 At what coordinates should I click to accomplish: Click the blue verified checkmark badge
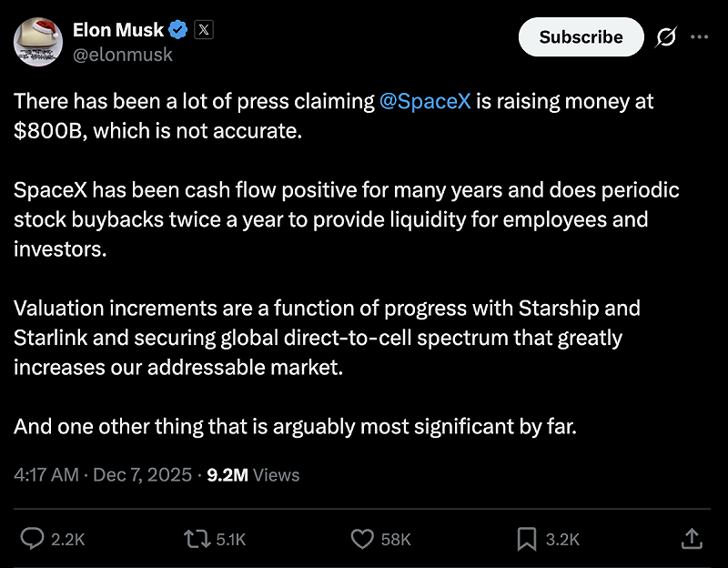pos(179,29)
